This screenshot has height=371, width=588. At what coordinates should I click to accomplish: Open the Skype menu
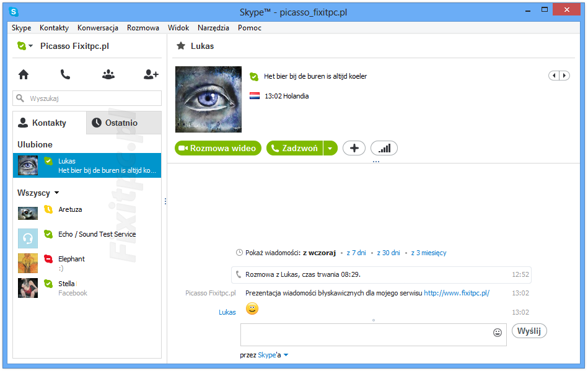(21, 28)
